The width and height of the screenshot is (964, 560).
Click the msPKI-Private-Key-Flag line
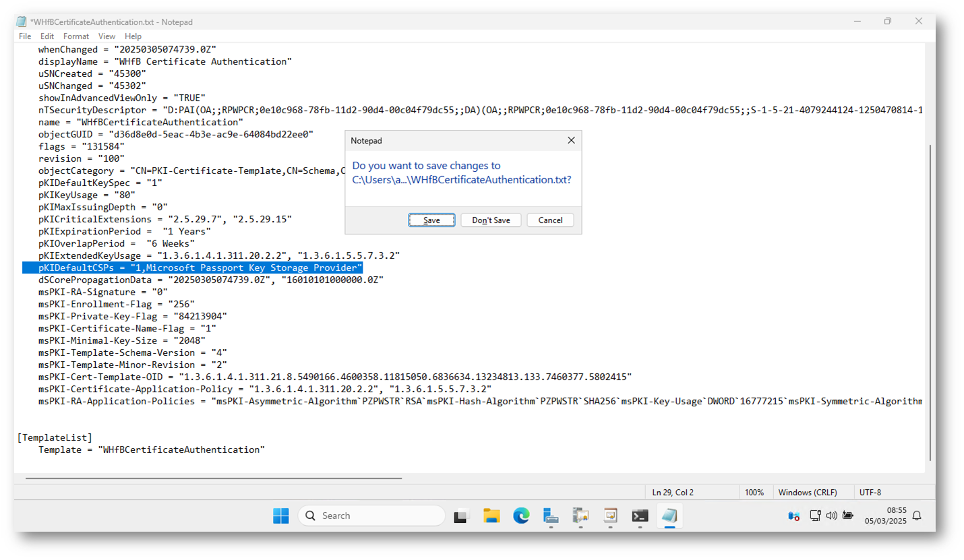(x=132, y=316)
